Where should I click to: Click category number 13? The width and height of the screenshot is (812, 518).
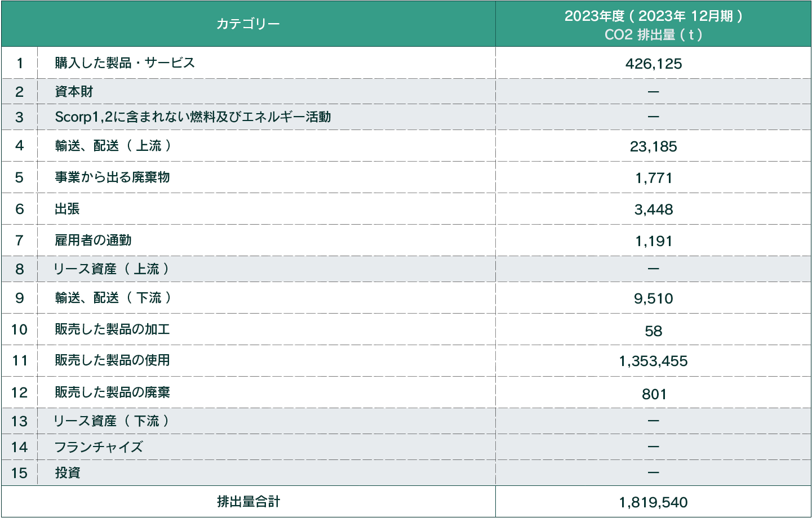click(20, 422)
